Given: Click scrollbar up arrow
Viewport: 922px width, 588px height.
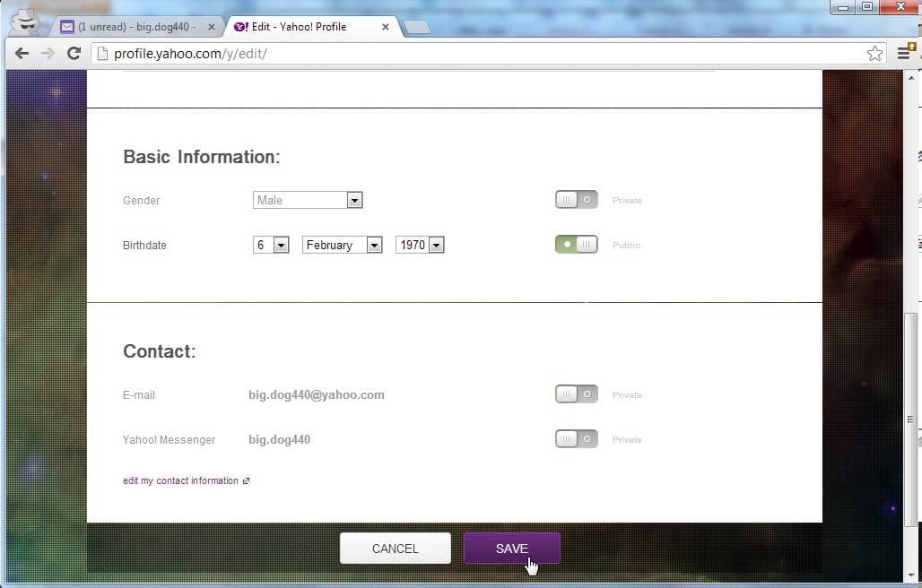Looking at the screenshot, I should coord(911,78).
